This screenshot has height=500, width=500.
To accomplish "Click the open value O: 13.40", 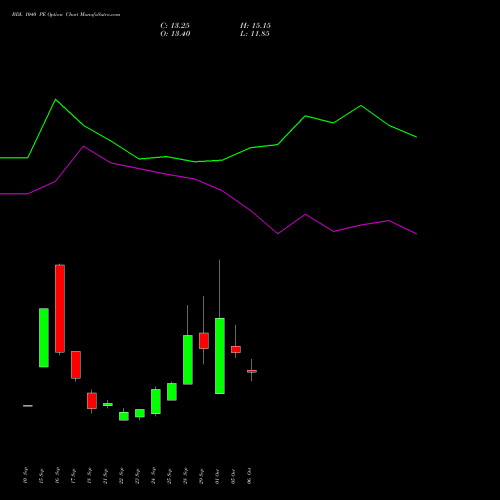I will point(175,34).
